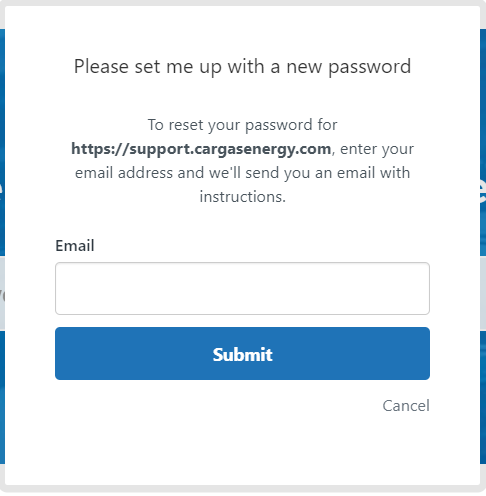
Task: Click the 'Please set me up' heading
Action: coord(242,67)
